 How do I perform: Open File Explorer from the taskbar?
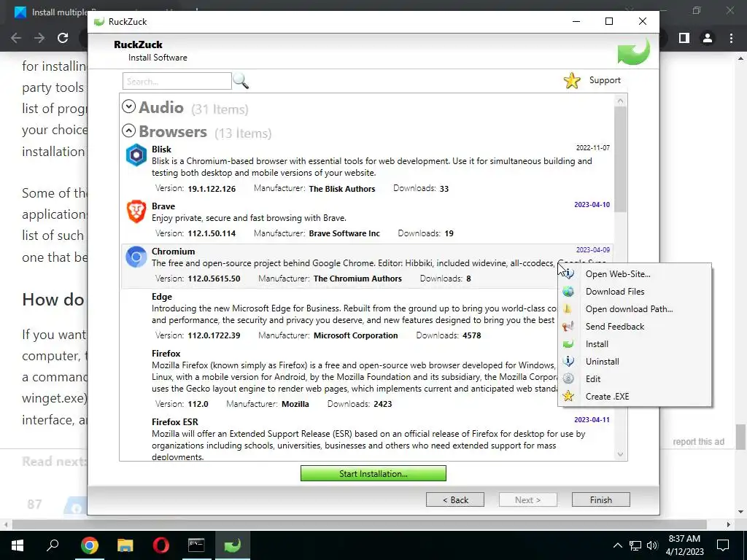coord(125,545)
